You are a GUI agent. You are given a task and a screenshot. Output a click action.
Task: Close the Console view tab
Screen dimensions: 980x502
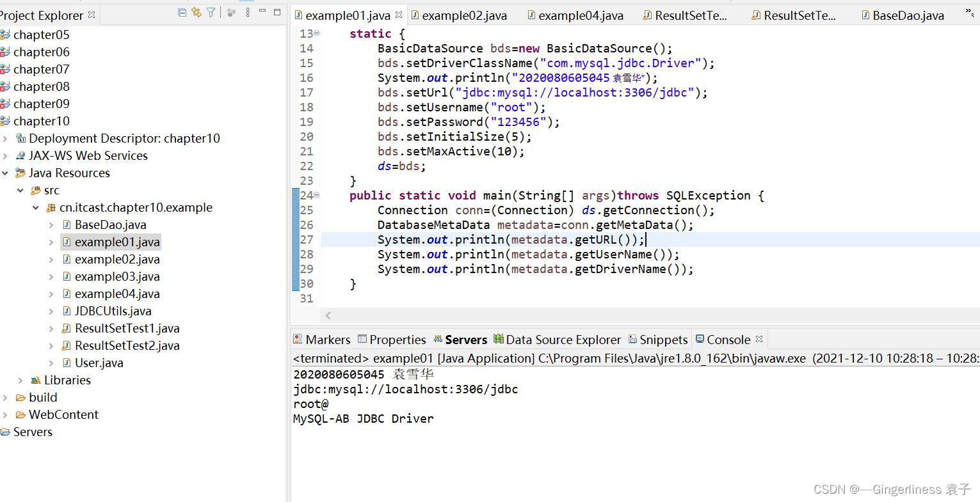[759, 339]
